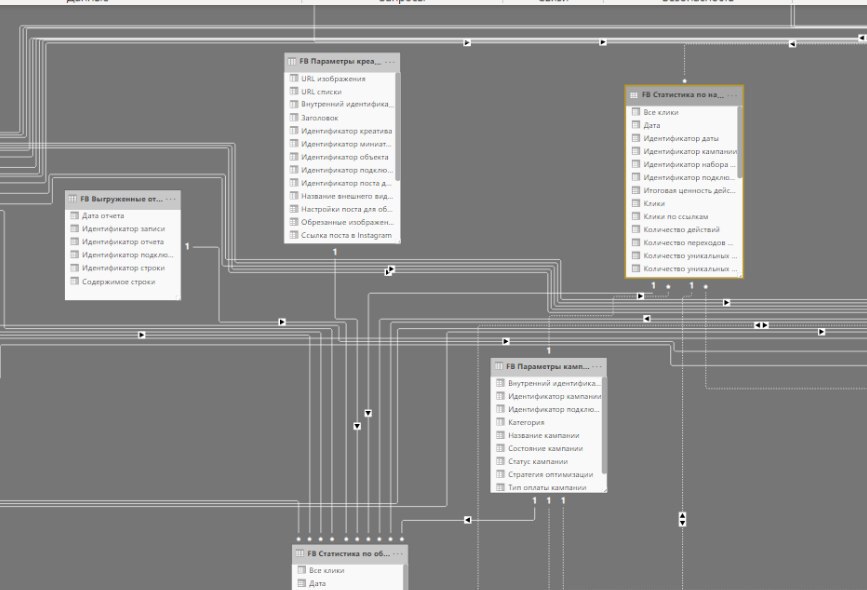Click column icon beside Идентификатор даты
The width and height of the screenshot is (867, 590).
point(636,138)
